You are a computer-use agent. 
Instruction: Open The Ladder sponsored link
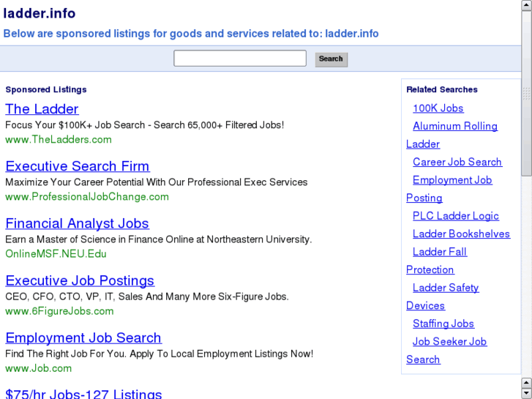(42, 109)
